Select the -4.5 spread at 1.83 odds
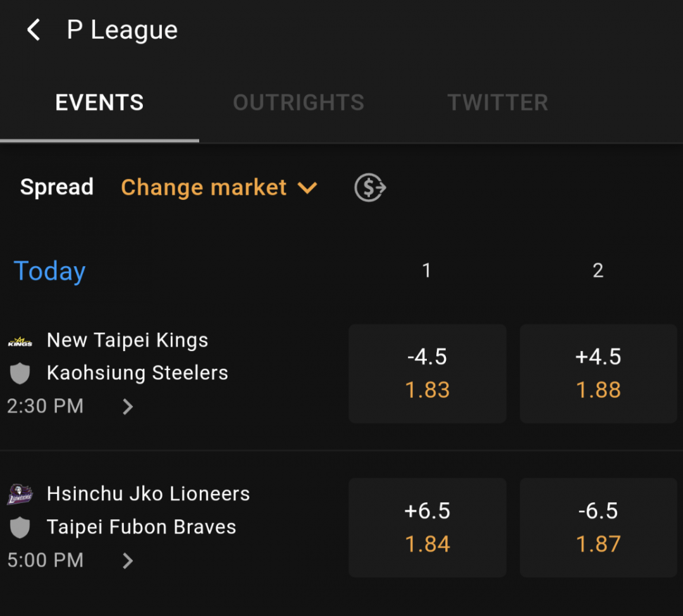Image resolution: width=683 pixels, height=616 pixels. [x=428, y=373]
